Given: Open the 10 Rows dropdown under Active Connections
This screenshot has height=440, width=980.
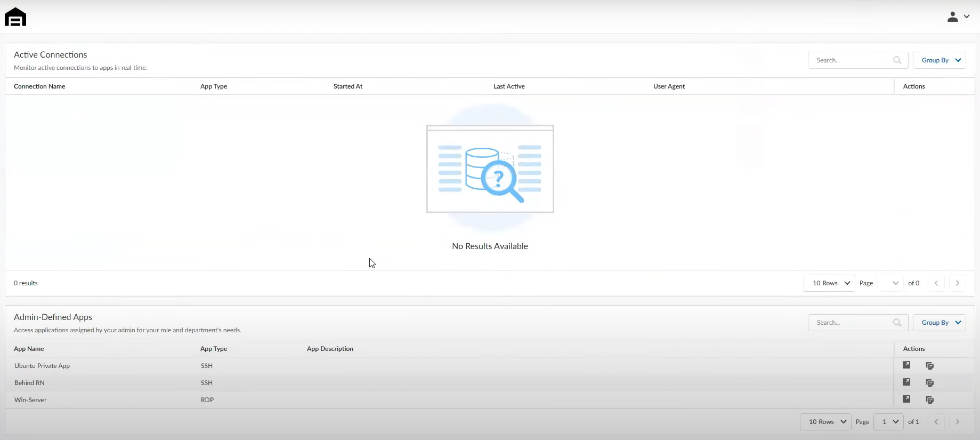Looking at the screenshot, I should pos(829,283).
